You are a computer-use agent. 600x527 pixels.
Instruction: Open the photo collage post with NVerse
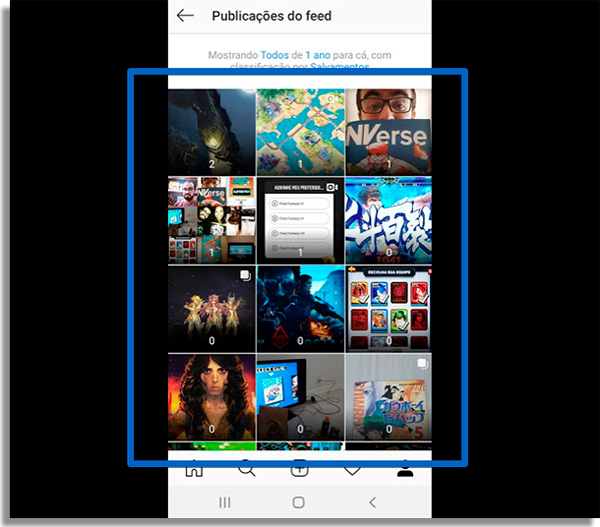point(212,220)
